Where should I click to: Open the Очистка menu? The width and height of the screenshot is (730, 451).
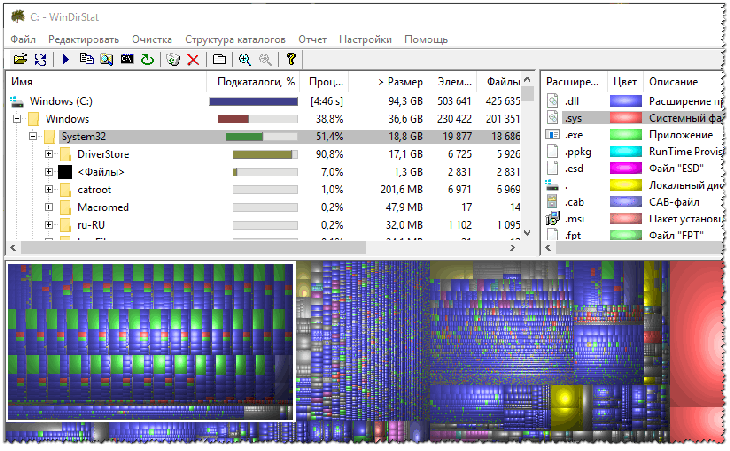pyautogui.click(x=152, y=40)
